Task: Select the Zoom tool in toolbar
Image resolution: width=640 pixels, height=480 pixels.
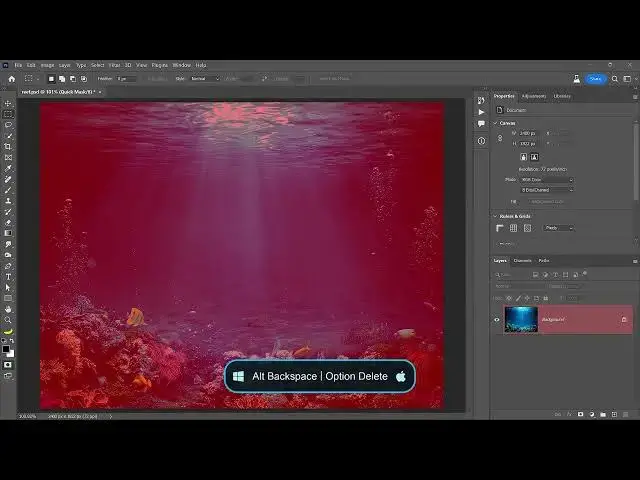Action: [x=8, y=320]
